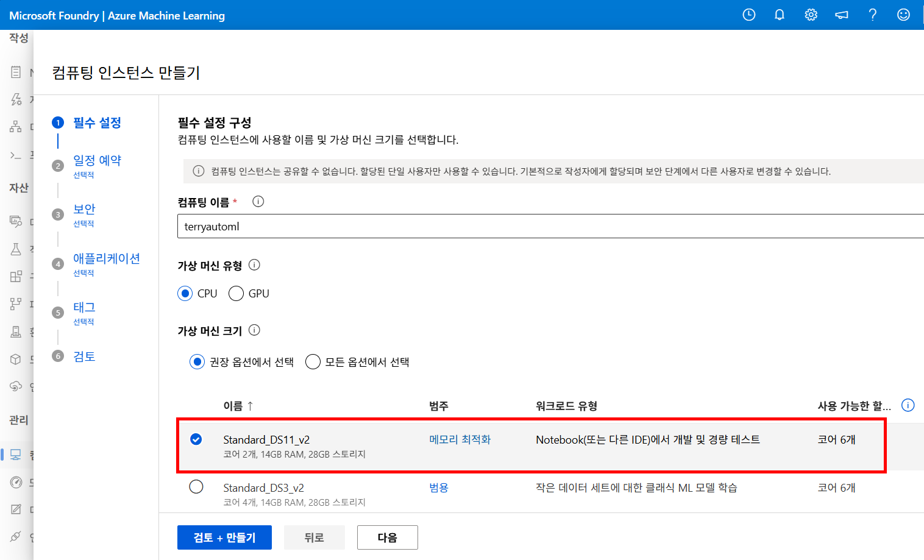Viewport: 924px width, 560px height.
Task: Click '코어 2개, 14GB RAM, 28GB 스토리지' text
Action: click(x=294, y=454)
